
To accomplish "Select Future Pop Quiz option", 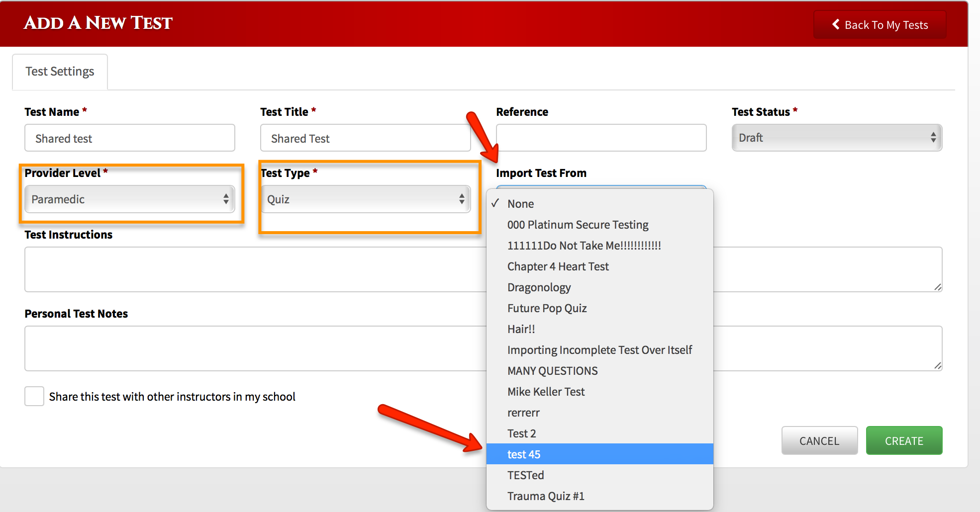I will 599,308.
